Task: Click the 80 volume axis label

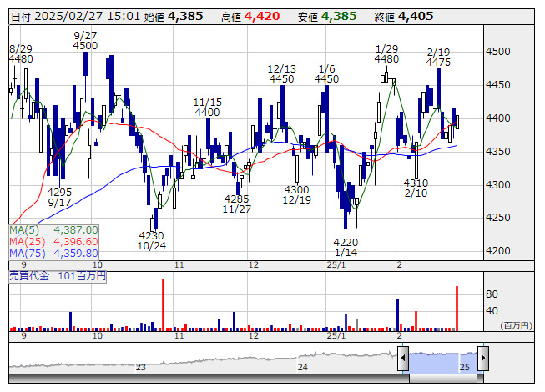Action: (492, 294)
